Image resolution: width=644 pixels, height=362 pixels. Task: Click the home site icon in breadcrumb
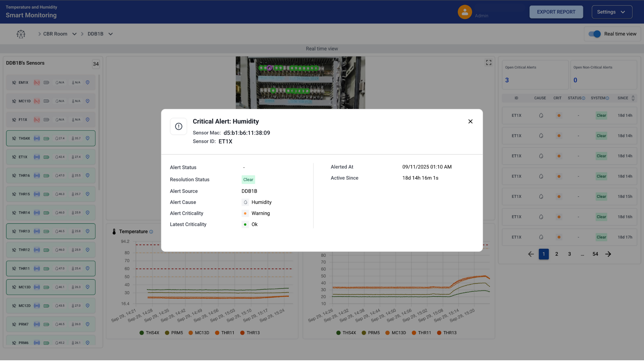[x=21, y=34]
